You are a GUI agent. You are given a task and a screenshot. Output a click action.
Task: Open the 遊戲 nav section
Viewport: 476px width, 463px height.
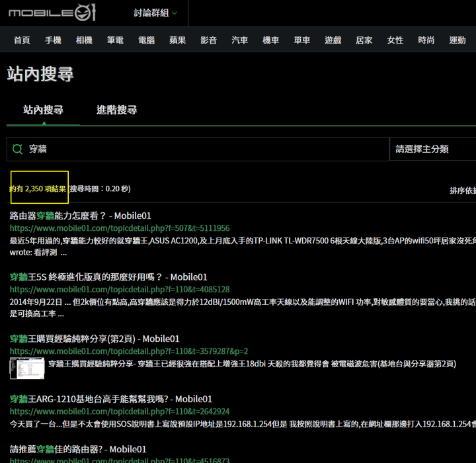333,40
